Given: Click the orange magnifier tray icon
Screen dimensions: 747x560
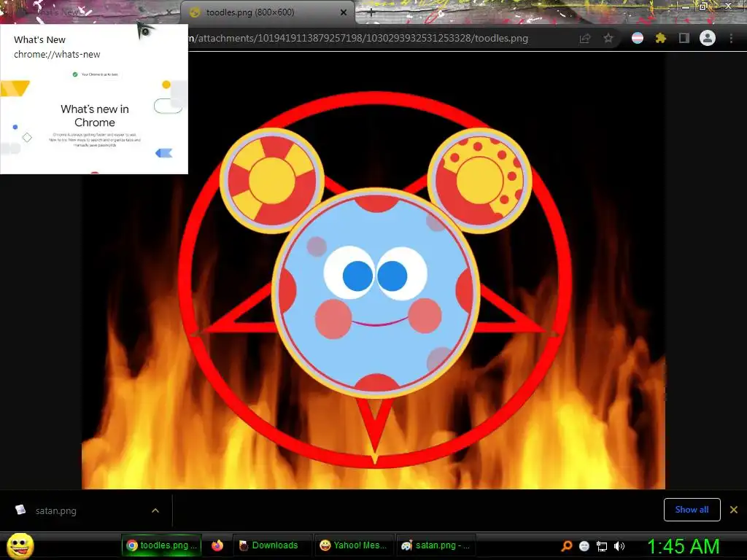Looking at the screenshot, I should 566,546.
